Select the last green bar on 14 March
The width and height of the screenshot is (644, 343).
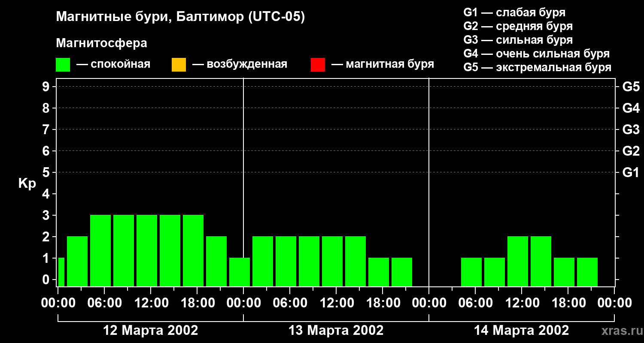tap(587, 272)
